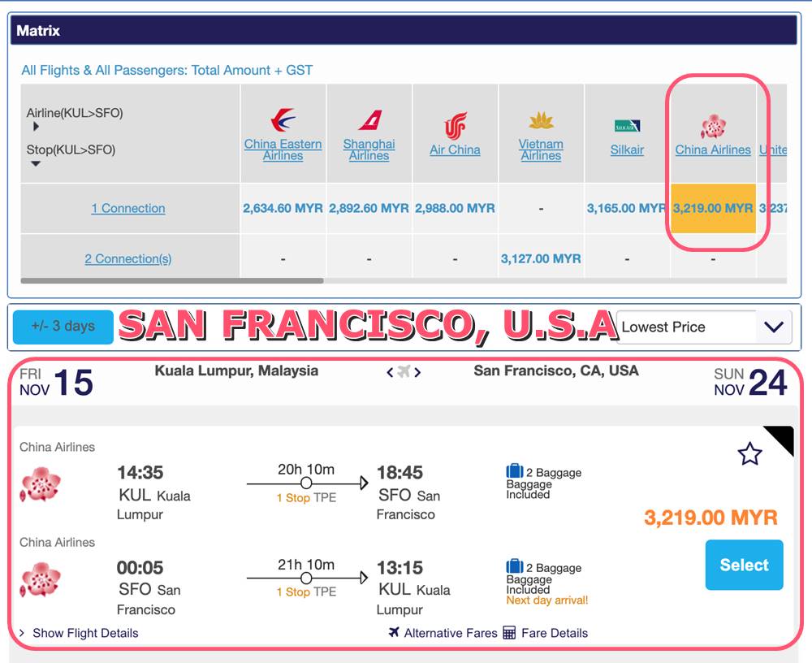The image size is (812, 663).
Task: Click the +/- 3 days button
Action: click(63, 327)
